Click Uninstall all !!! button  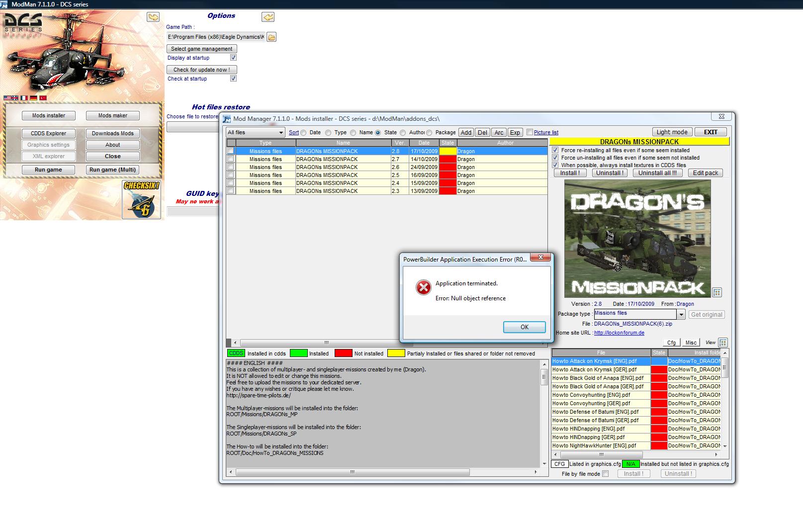point(657,173)
